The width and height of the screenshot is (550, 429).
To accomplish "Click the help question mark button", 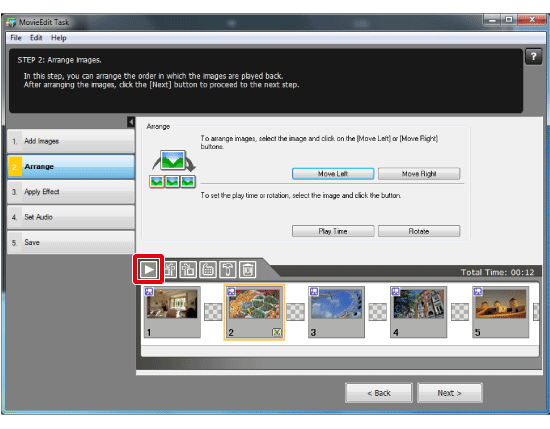I will pos(534,56).
